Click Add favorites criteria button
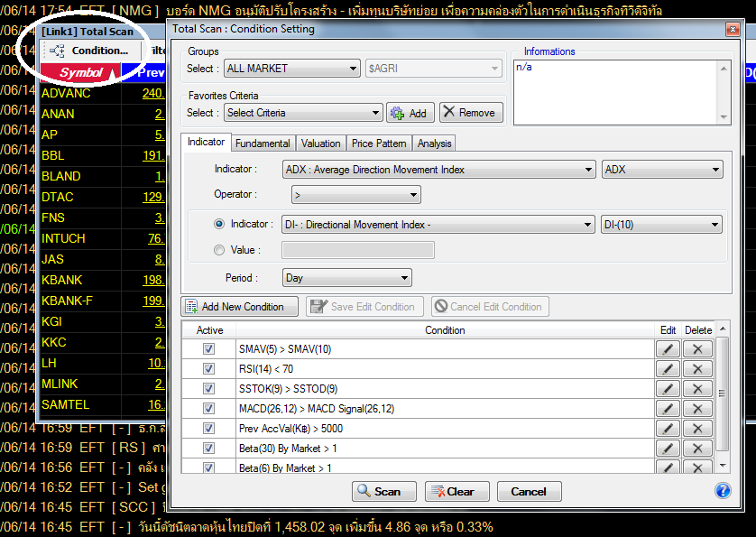 click(x=410, y=113)
